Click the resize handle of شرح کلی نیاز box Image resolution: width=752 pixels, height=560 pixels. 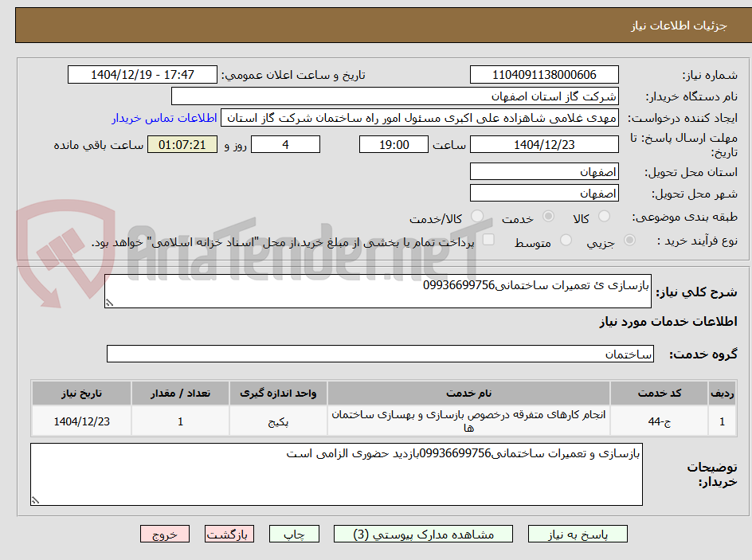(109, 303)
